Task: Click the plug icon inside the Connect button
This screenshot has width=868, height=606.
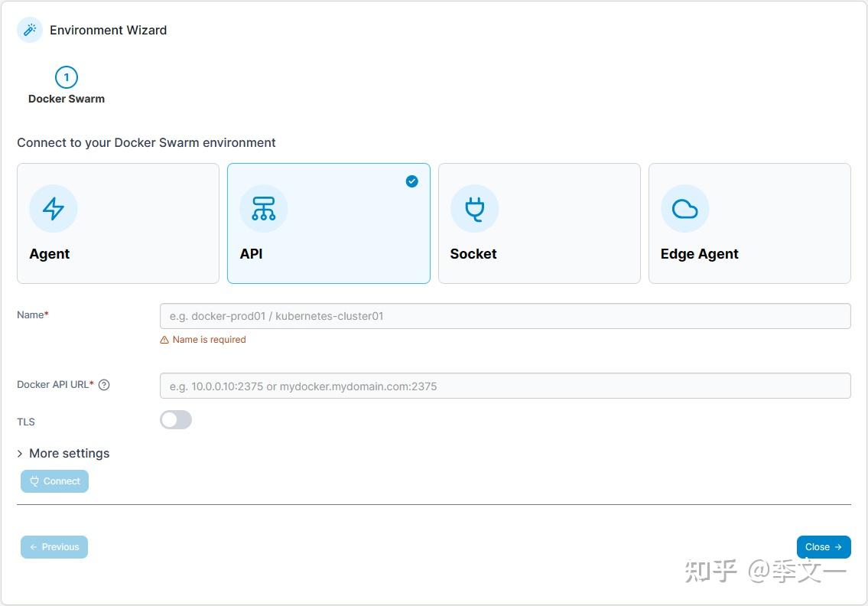Action: point(34,481)
